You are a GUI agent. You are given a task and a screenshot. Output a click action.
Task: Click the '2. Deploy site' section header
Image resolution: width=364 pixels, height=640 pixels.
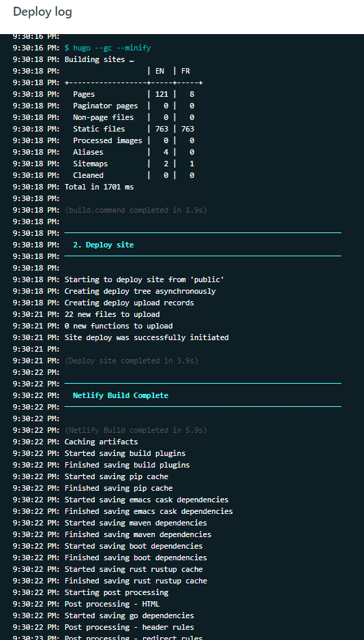(103, 245)
